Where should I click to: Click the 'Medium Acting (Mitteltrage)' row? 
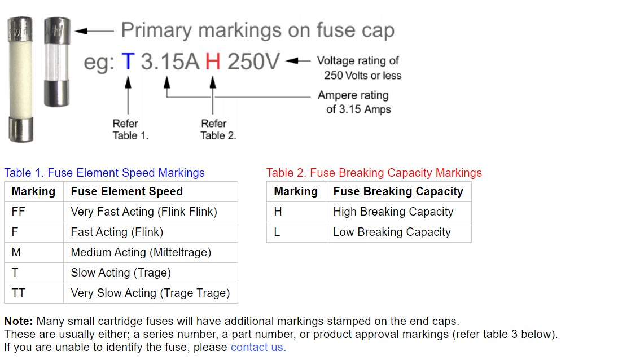(x=121, y=252)
